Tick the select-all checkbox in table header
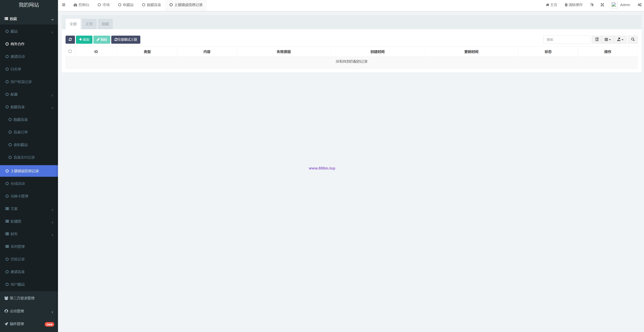644x332 pixels. tap(70, 51)
